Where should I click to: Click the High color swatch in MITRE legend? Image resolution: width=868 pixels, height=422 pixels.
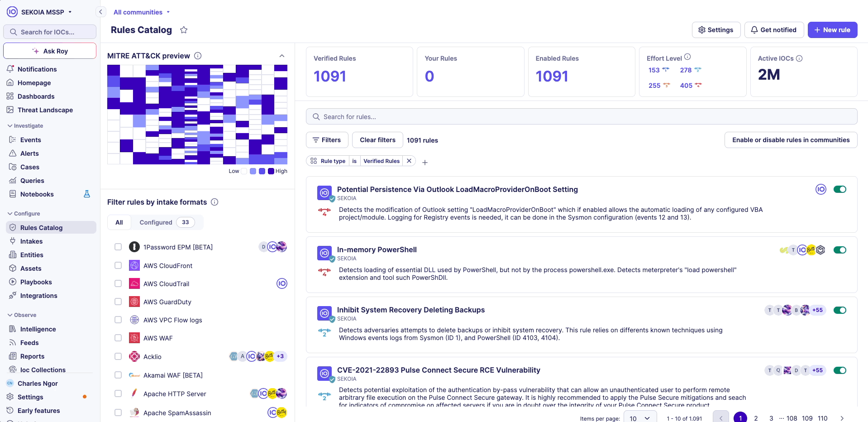click(x=271, y=171)
